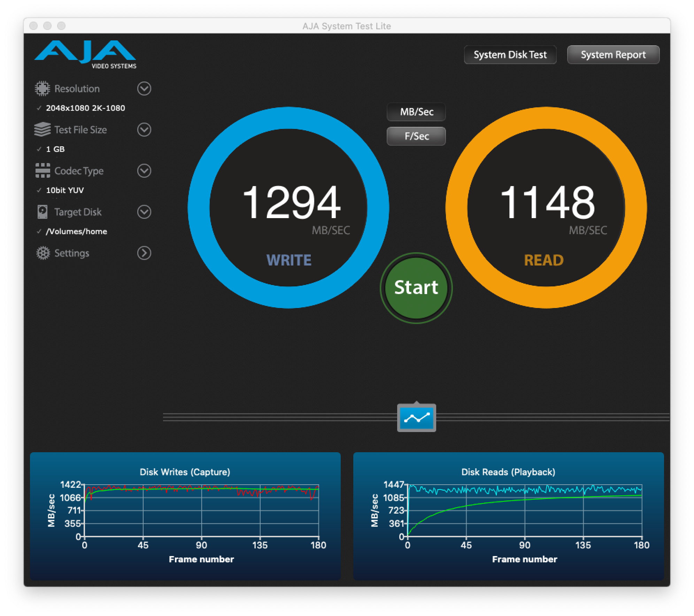Select the 2048x1080 2K-1080 resolution option
The image size is (694, 616).
click(x=85, y=108)
